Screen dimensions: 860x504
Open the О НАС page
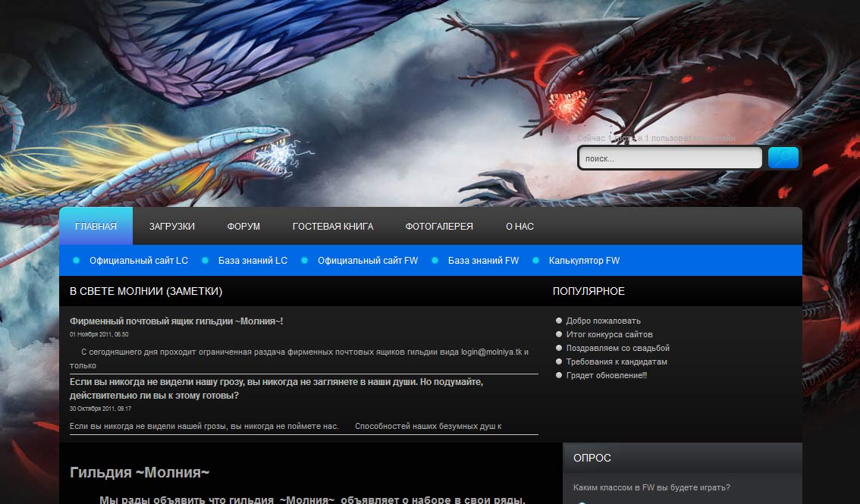(520, 227)
